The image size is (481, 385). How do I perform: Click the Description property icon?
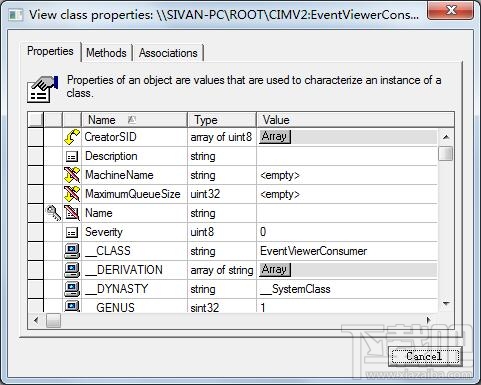pyautogui.click(x=72, y=156)
